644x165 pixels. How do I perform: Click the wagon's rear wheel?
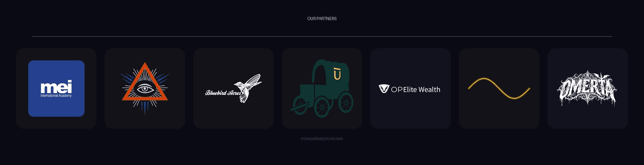pyautogui.click(x=346, y=103)
